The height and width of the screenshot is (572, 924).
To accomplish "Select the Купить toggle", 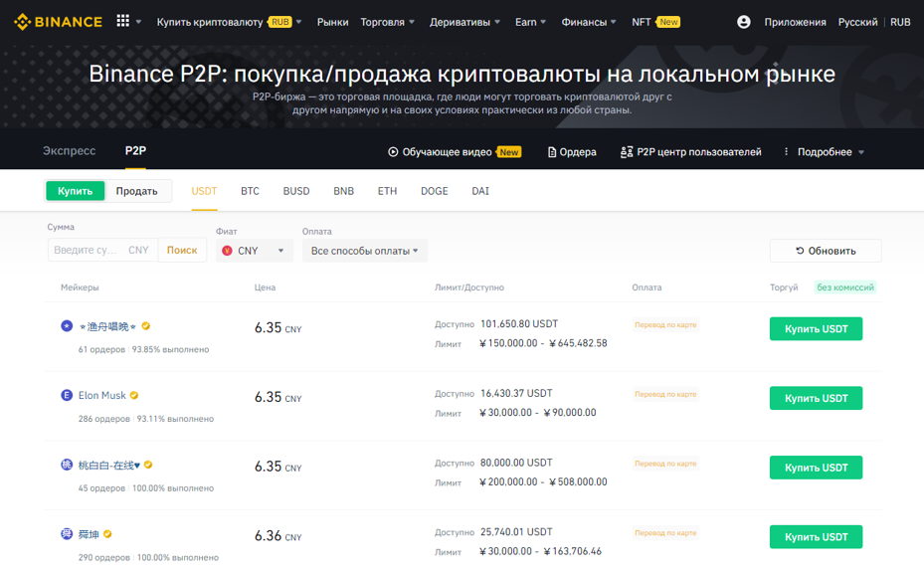I will [75, 191].
